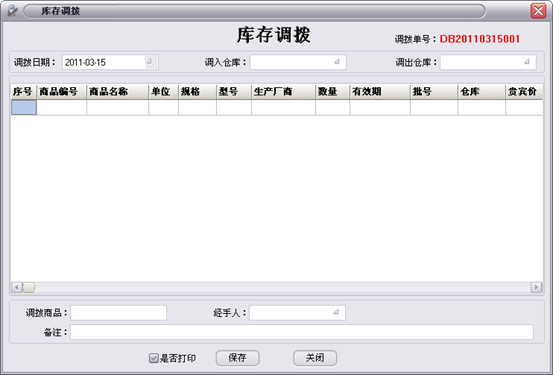Click the horizontal scrollbar thumb
The height and width of the screenshot is (375, 553).
point(29,288)
